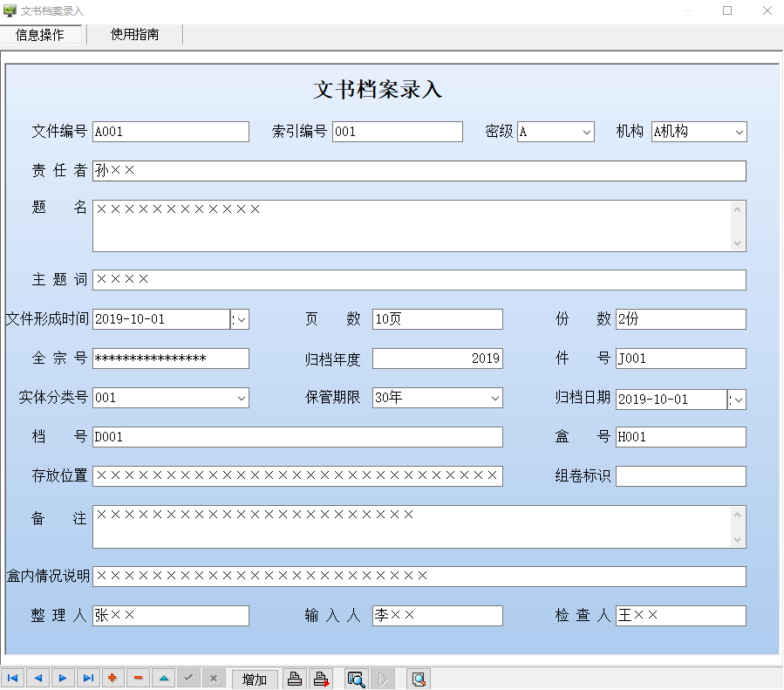784x690 pixels.
Task: Click the gray play triangle icon
Action: coord(383,679)
